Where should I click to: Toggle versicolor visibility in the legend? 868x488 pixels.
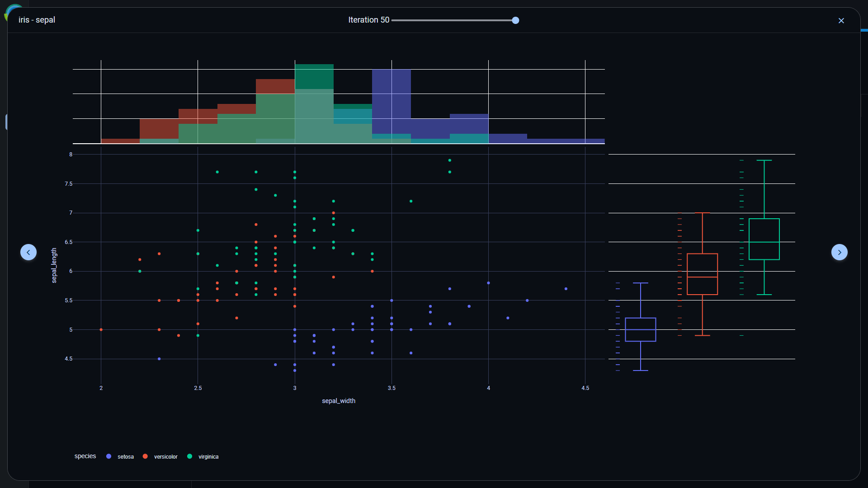tap(165, 457)
